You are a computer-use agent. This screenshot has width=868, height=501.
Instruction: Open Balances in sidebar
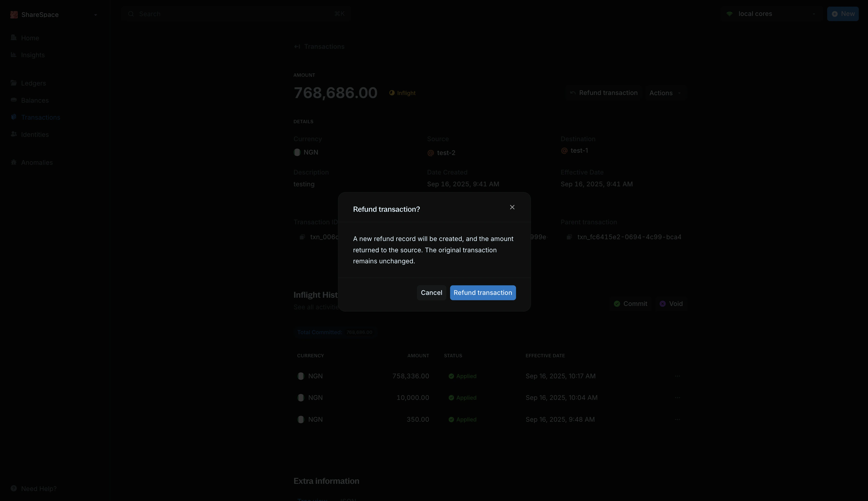coord(35,100)
